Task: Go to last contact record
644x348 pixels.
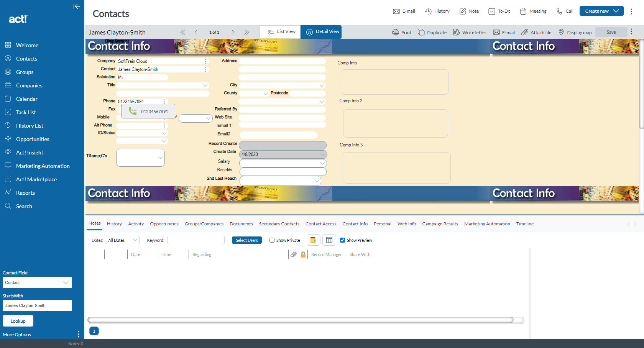Action: (x=246, y=32)
